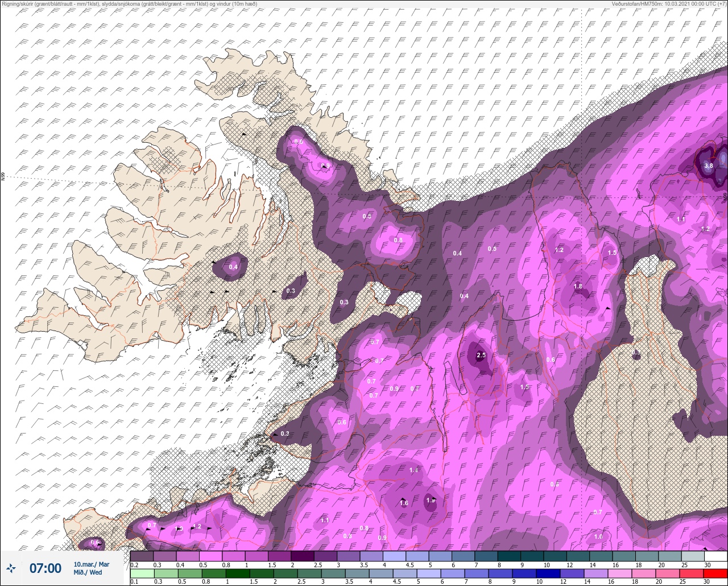Screen dimensions: 728x586
Task: Click the 3.8 snowfall maximum value on map
Action: point(709,166)
